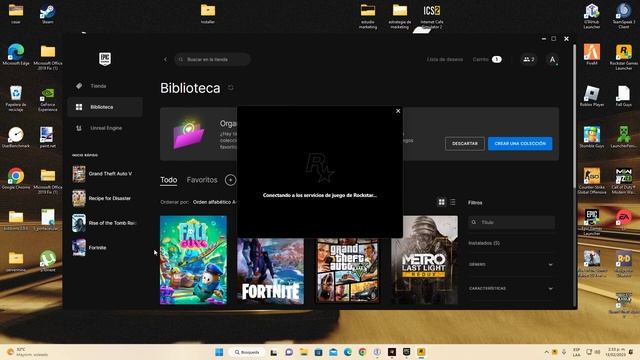The image size is (640, 360).
Task: Open GeForce Experience desktop shortcut
Action: pyautogui.click(x=48, y=99)
